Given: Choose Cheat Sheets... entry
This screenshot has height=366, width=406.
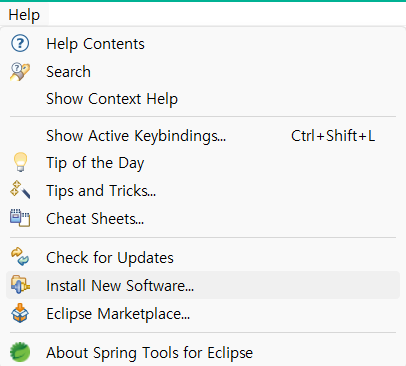Looking at the screenshot, I should tap(203, 219).
